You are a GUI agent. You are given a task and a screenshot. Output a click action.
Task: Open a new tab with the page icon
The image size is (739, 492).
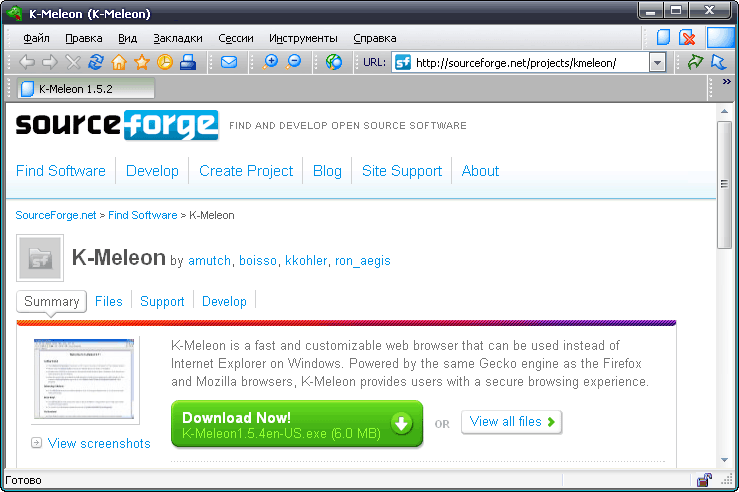(664, 37)
